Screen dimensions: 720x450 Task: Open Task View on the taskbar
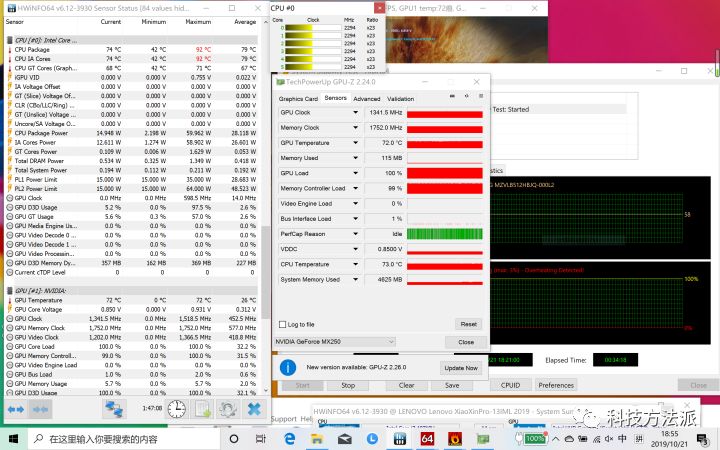260,439
